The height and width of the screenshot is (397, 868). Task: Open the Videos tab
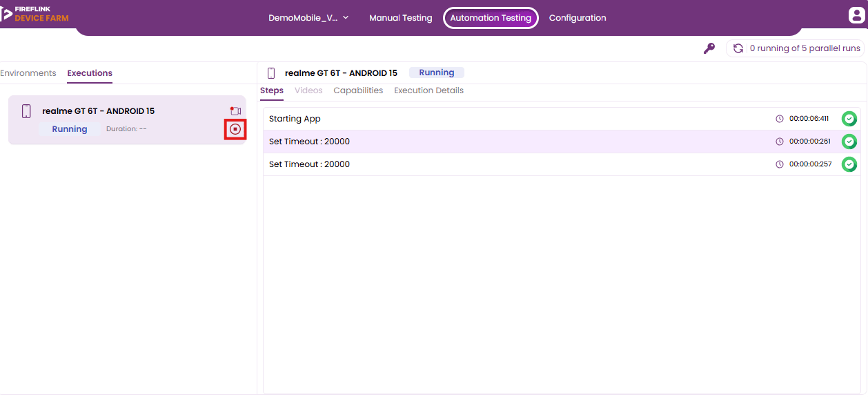(308, 90)
